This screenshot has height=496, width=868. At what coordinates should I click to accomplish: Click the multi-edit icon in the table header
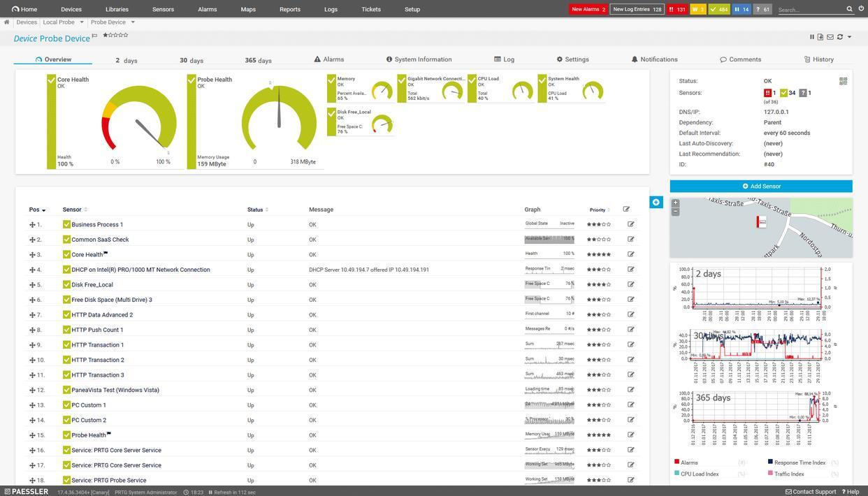click(x=626, y=209)
